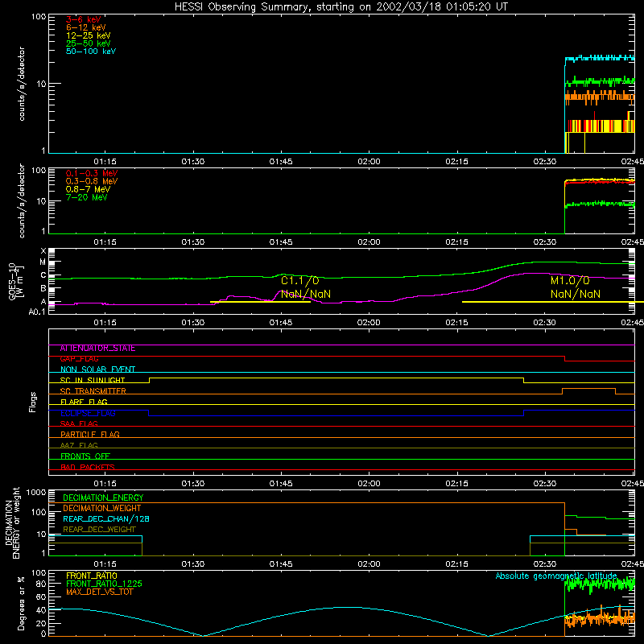Click the 0.8-7 MeV legend label

(88, 189)
